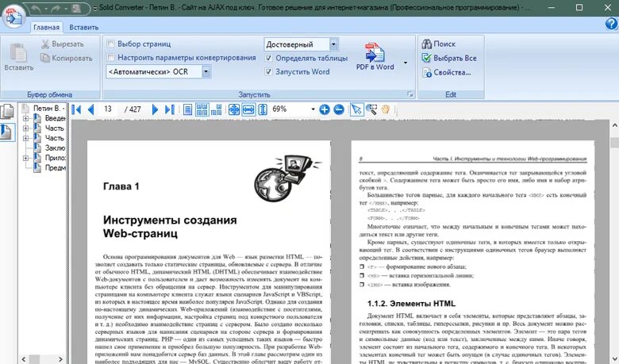Open the Solid Converter application menu orb
The height and width of the screenshot is (364, 619).
click(13, 16)
